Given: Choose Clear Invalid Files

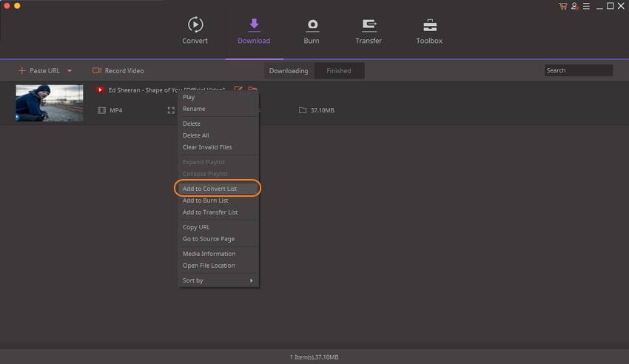Looking at the screenshot, I should [x=218, y=147].
